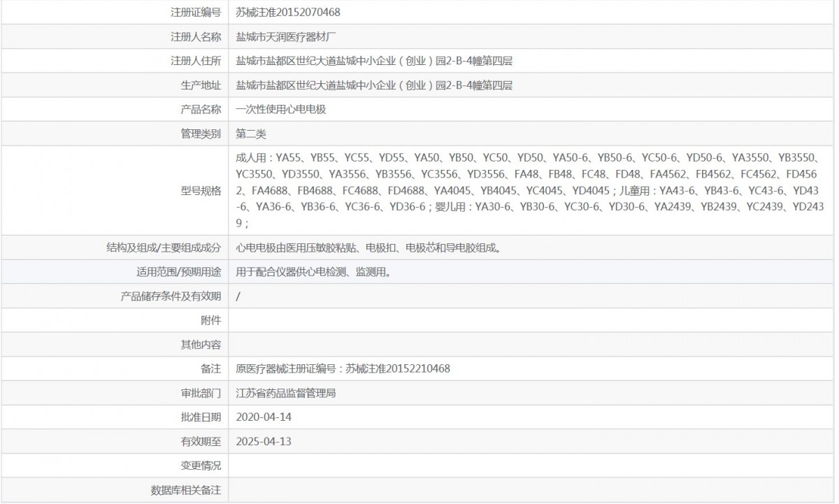Click the 备注 label
The width and height of the screenshot is (839, 504).
point(211,369)
